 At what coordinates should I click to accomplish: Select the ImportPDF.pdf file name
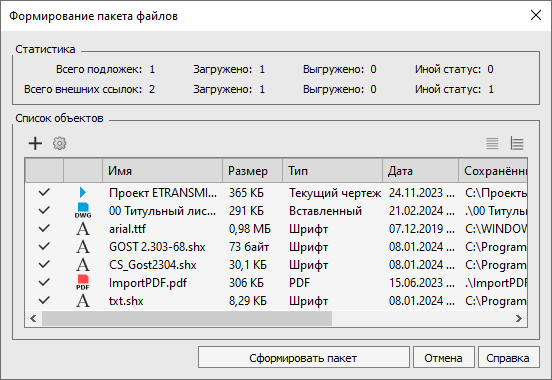point(148,283)
